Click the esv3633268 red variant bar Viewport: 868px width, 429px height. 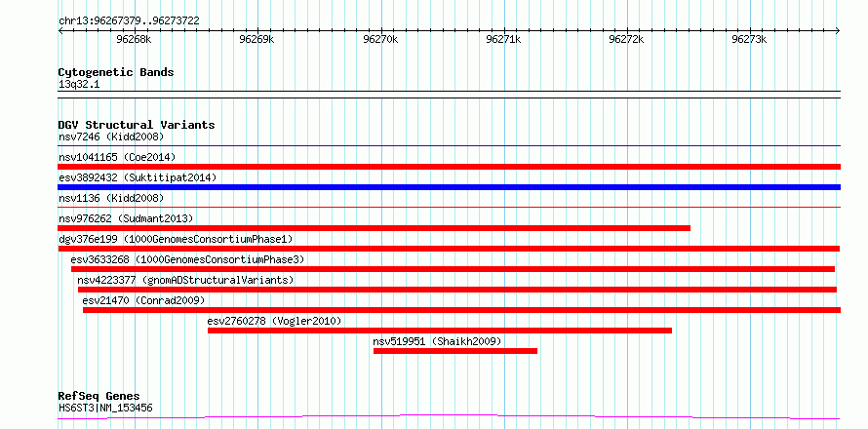pos(453,269)
